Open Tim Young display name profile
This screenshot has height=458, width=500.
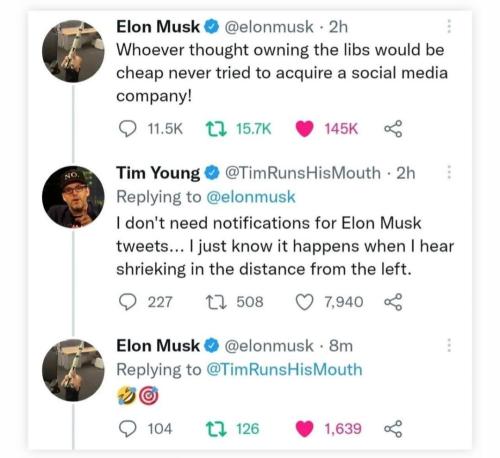158,173
